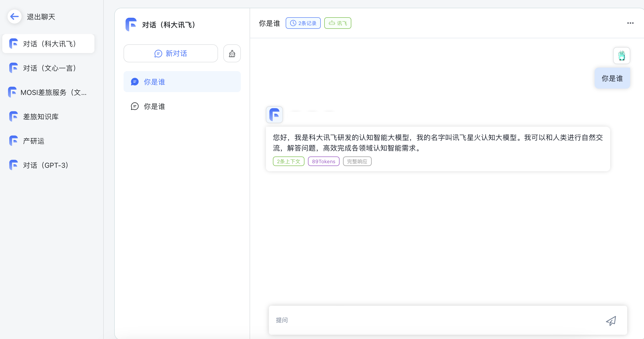The image size is (644, 339).
Task: Click the user message bubble 你是谁
Action: pos(612,78)
